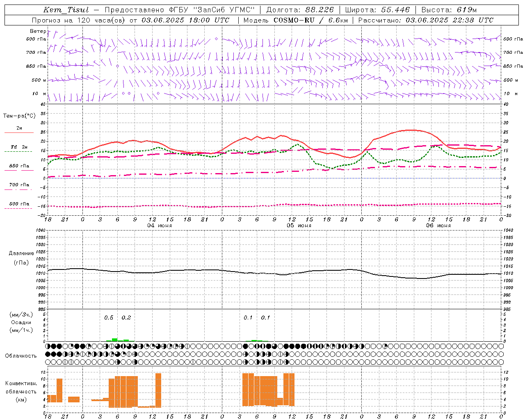
Task: Click the Осадки precipitation label
Action: (x=21, y=322)
